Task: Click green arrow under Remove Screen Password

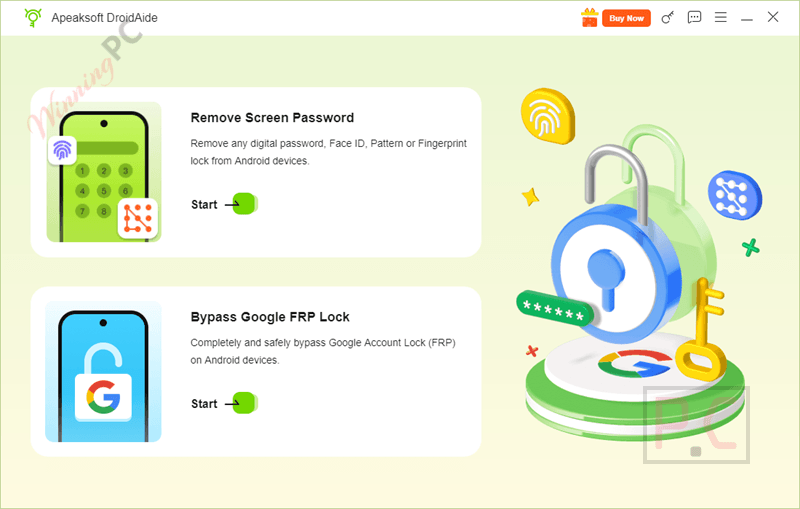Action: 244,204
